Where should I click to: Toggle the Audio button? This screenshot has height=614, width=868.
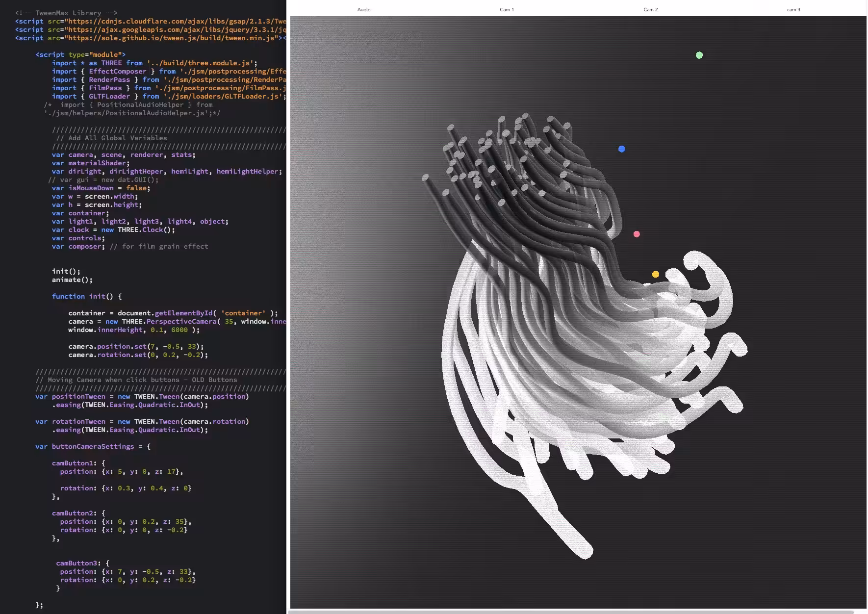[364, 9]
